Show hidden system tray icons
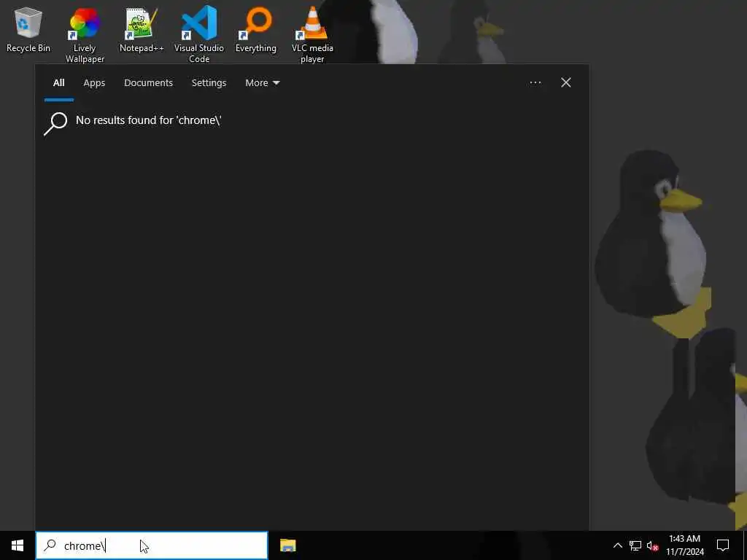747x560 pixels. pyautogui.click(x=617, y=545)
